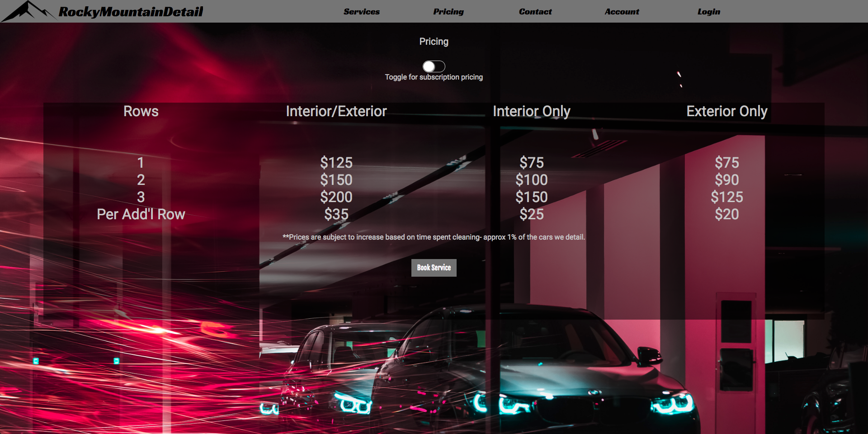This screenshot has width=868, height=434.
Task: Click the 'Rows' column header
Action: (141, 111)
